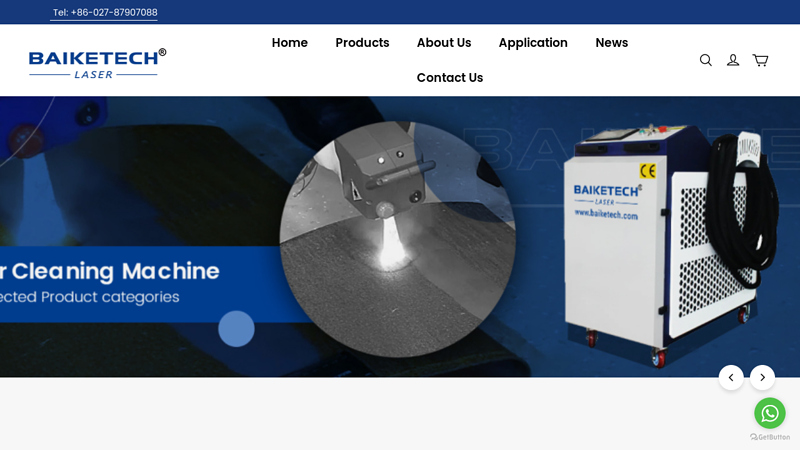The image size is (800, 450).
Task: Go to previous banner slide arrow
Action: [x=731, y=378]
